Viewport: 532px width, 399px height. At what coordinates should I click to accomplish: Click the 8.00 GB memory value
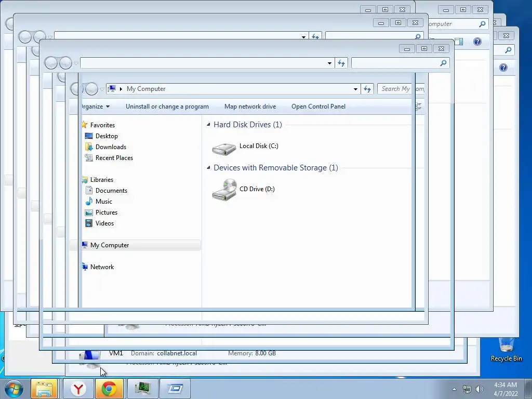click(265, 353)
